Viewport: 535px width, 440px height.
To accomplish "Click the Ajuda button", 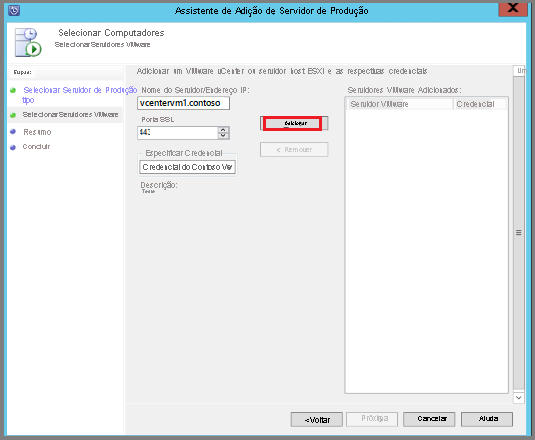I will click(487, 419).
